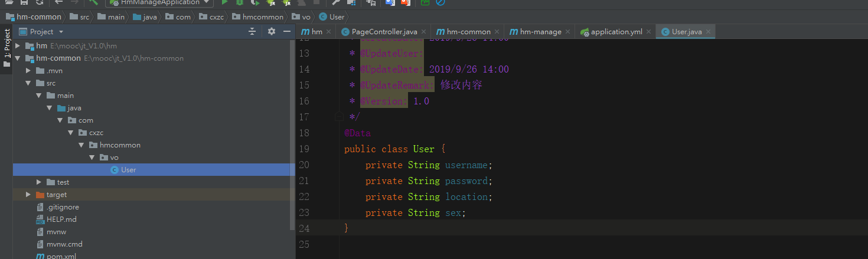The image size is (868, 259).
Task: Collapse the hmcommon package arrow
Action: (x=81, y=145)
